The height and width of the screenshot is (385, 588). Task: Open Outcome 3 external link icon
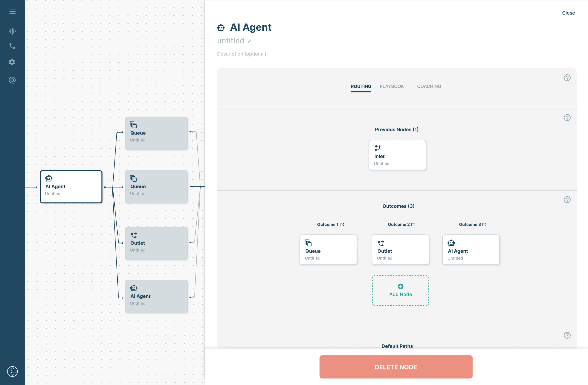click(484, 224)
